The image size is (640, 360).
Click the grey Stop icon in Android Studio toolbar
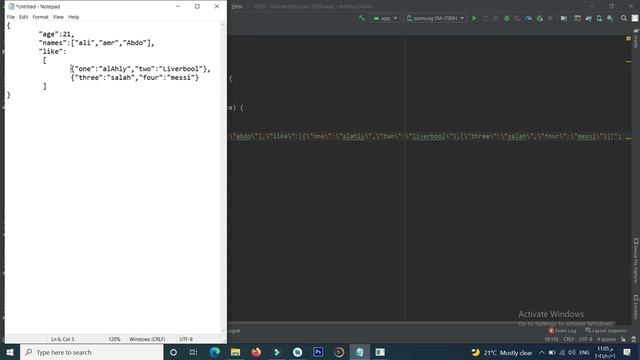[x=550, y=18]
